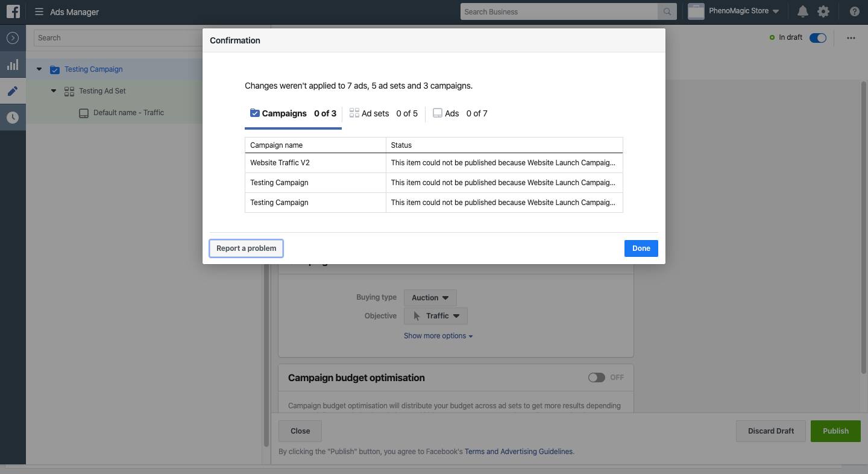This screenshot has height=474, width=868.
Task: Click the Publish button
Action: [835, 431]
